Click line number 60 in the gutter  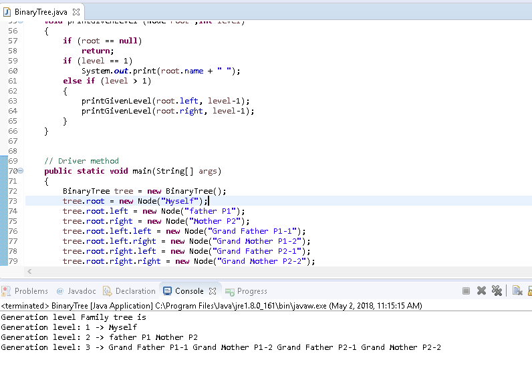tap(13, 71)
